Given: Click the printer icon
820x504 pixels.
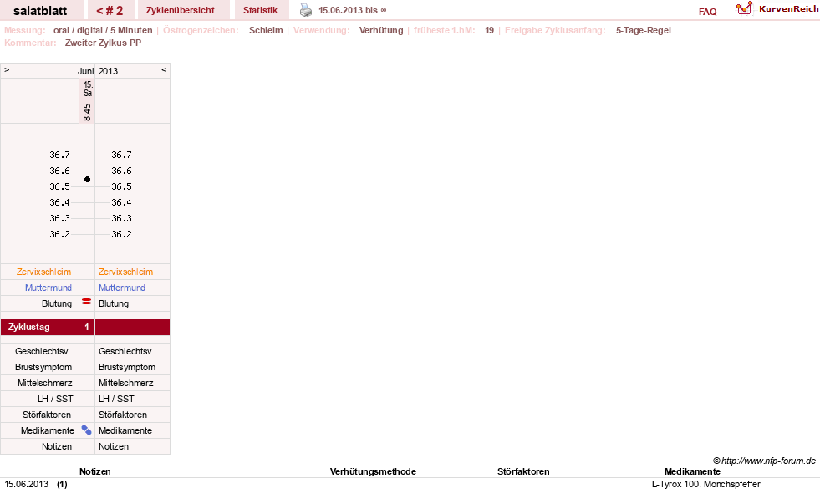Looking at the screenshot, I should [306, 11].
